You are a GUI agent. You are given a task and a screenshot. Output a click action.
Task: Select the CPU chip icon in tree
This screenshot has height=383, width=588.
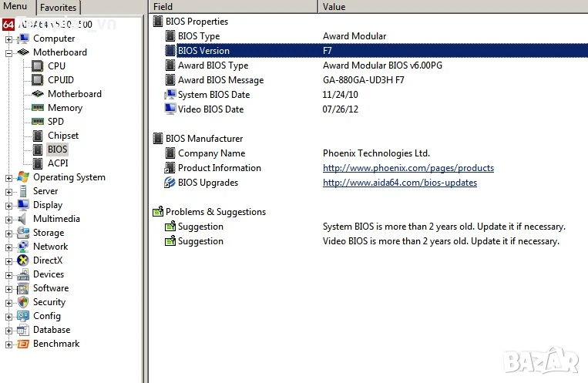(37, 66)
